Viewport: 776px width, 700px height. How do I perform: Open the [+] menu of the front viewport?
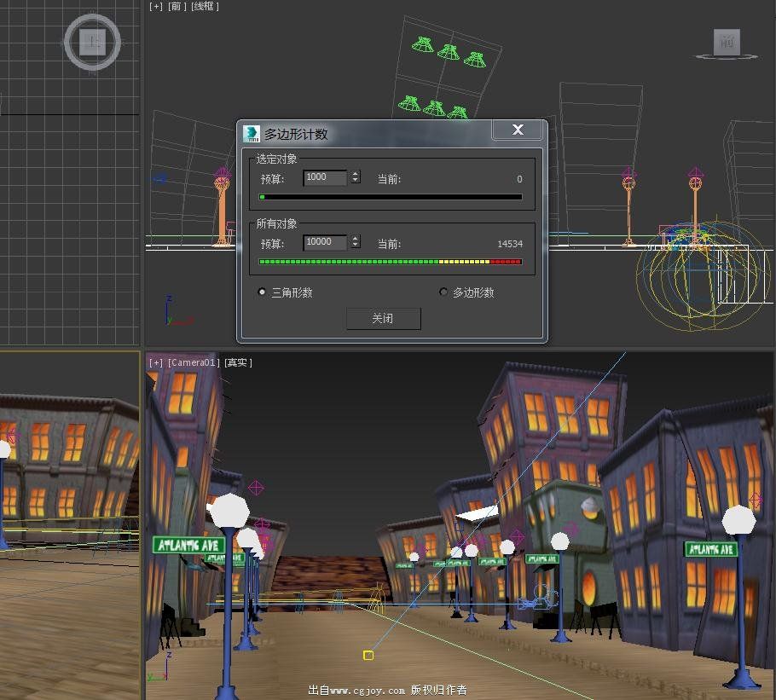(155, 6)
